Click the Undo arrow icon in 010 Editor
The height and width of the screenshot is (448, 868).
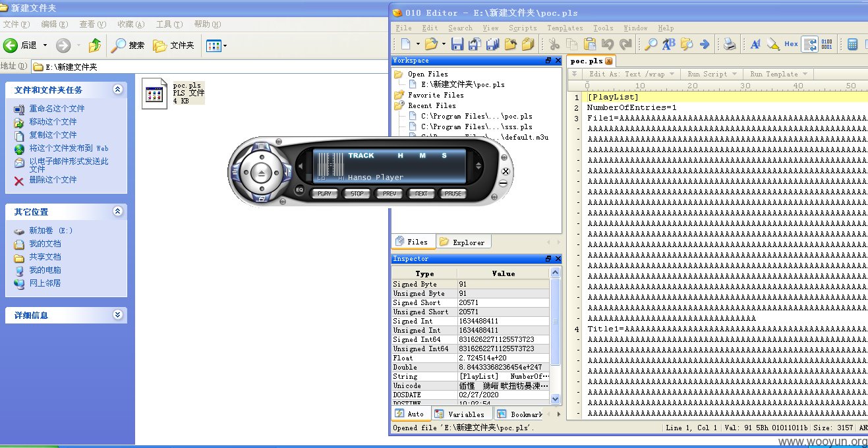(608, 44)
